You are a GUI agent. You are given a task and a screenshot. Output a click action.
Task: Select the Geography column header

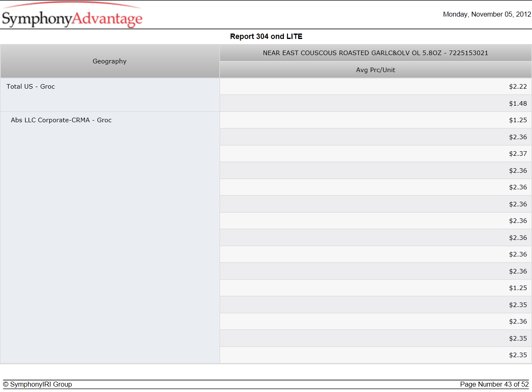pyautogui.click(x=110, y=61)
